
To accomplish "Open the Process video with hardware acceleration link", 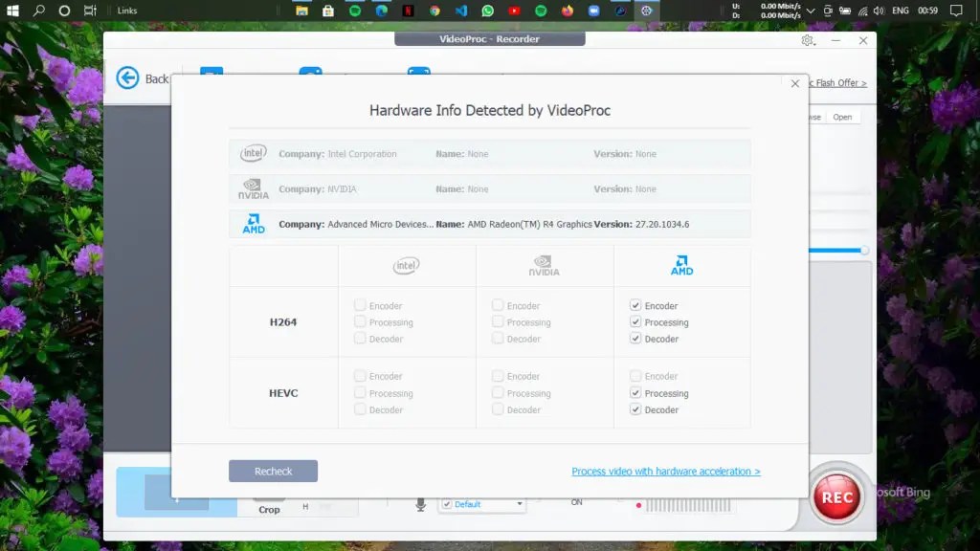I will point(666,471).
